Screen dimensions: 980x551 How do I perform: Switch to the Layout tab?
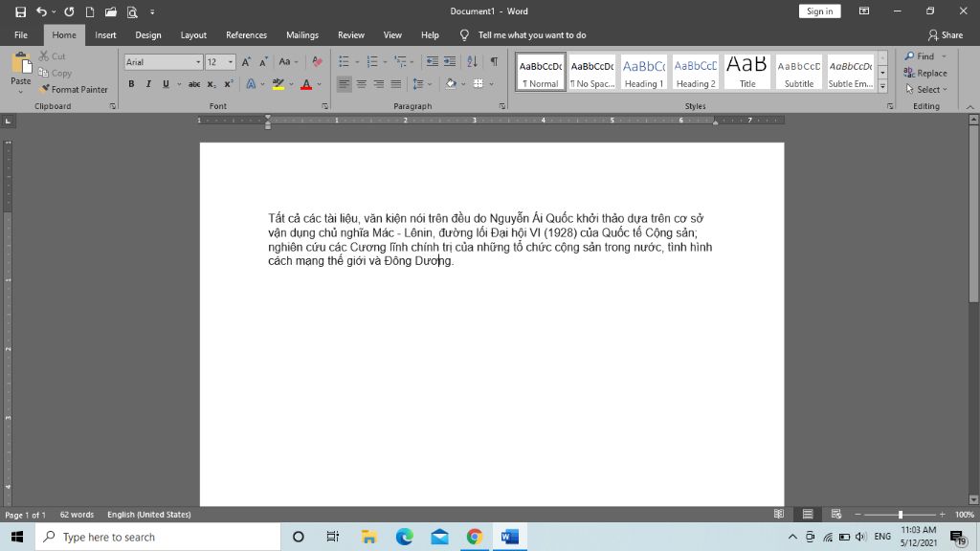point(193,35)
